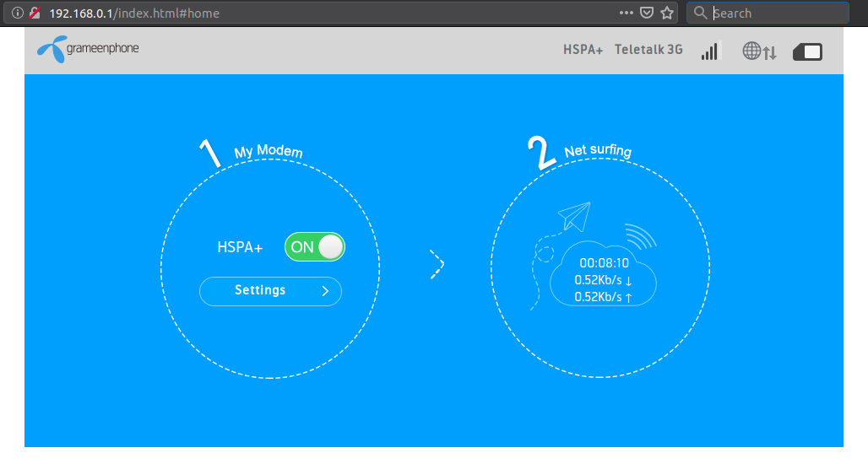Open the site information icon in address bar

18,13
